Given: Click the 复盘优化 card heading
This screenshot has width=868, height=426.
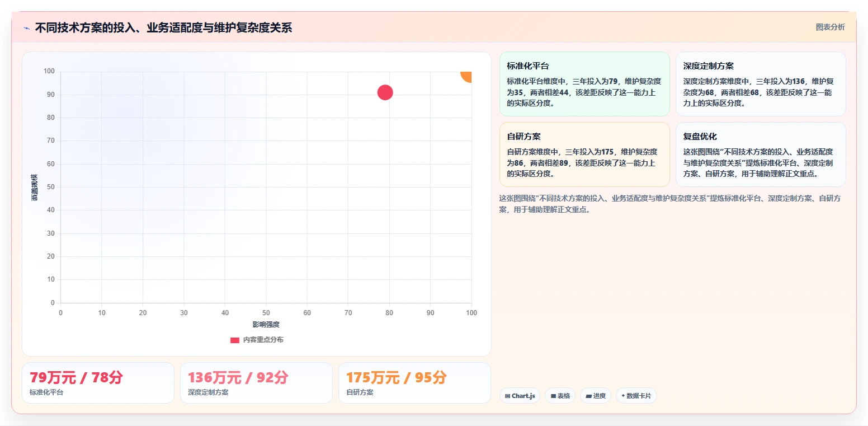Looking at the screenshot, I should click(x=700, y=137).
